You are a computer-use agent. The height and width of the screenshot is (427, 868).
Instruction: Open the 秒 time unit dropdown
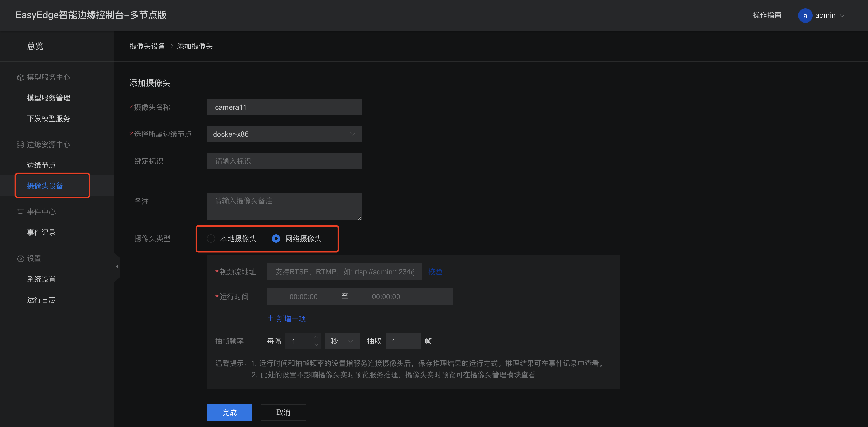[342, 341]
